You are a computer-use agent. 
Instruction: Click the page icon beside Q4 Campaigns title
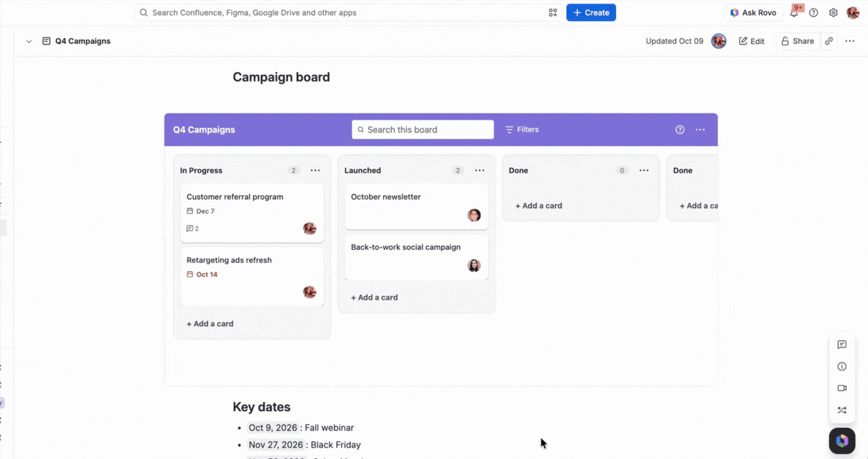(46, 41)
